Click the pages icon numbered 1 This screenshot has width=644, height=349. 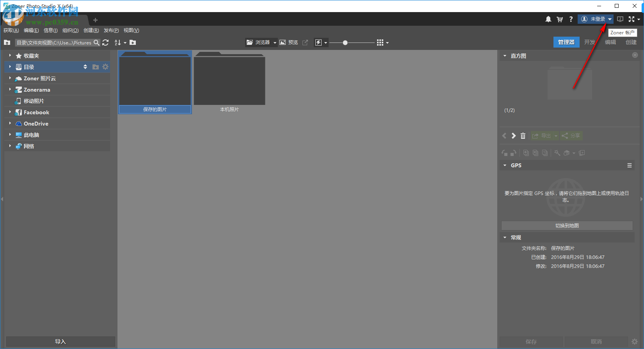click(x=545, y=153)
